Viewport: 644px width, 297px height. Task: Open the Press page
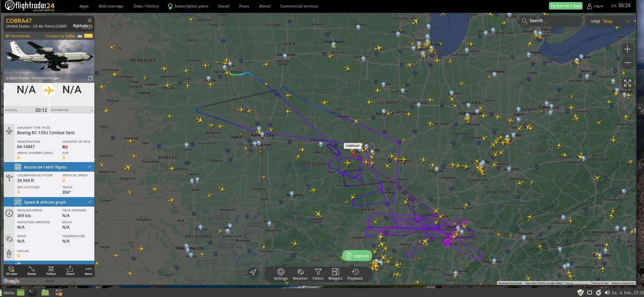[x=244, y=6]
